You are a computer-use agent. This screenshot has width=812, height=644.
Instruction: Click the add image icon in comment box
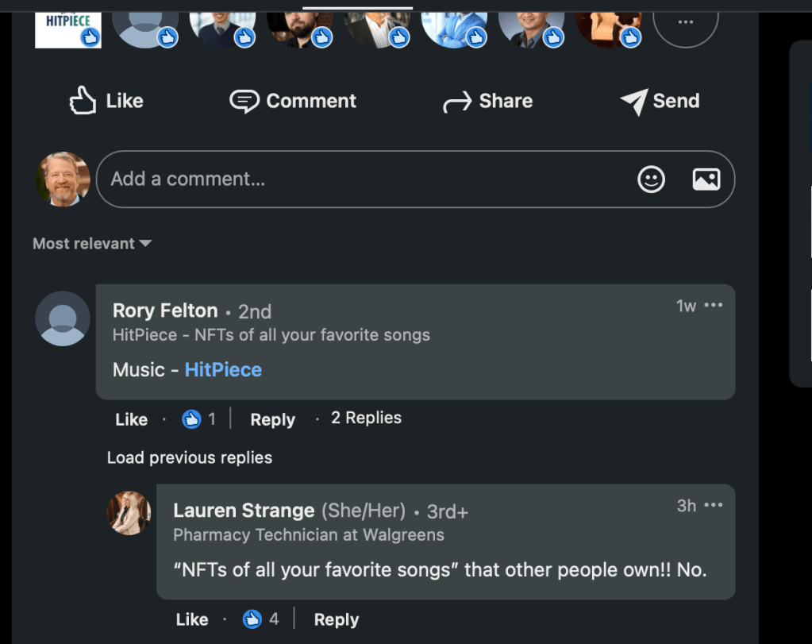point(706,179)
